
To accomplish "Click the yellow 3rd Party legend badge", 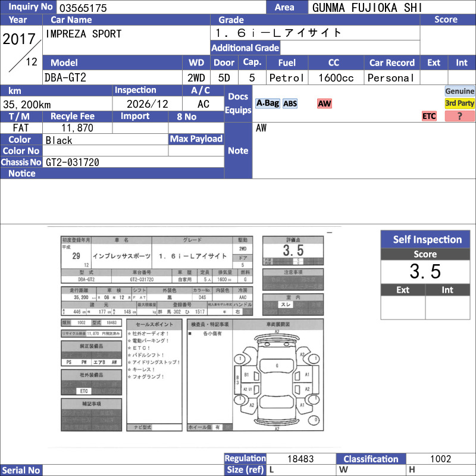I will tap(459, 103).
